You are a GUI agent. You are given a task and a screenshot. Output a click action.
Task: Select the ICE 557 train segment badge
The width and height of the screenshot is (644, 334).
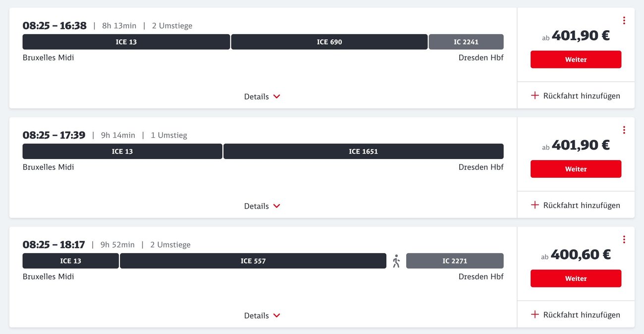coord(253,261)
